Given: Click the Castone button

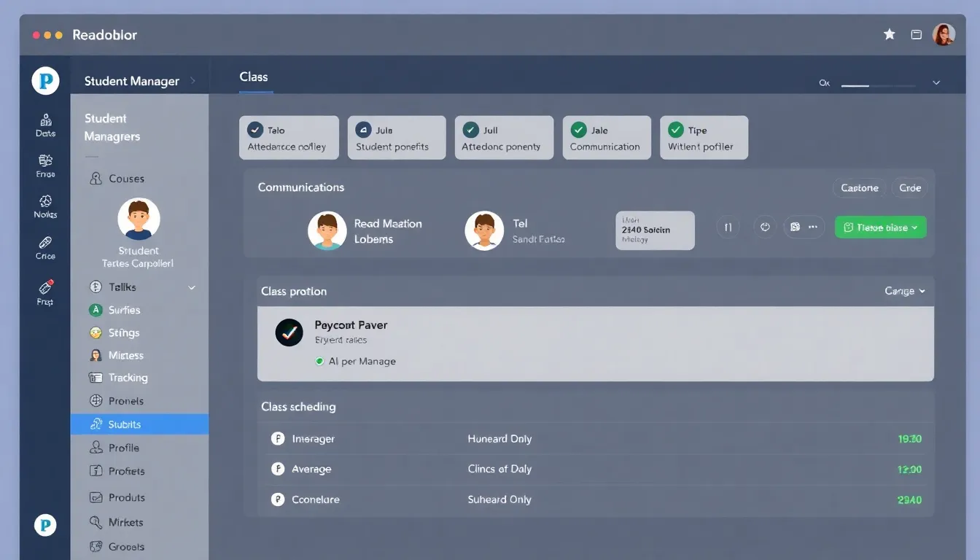Looking at the screenshot, I should [x=859, y=187].
